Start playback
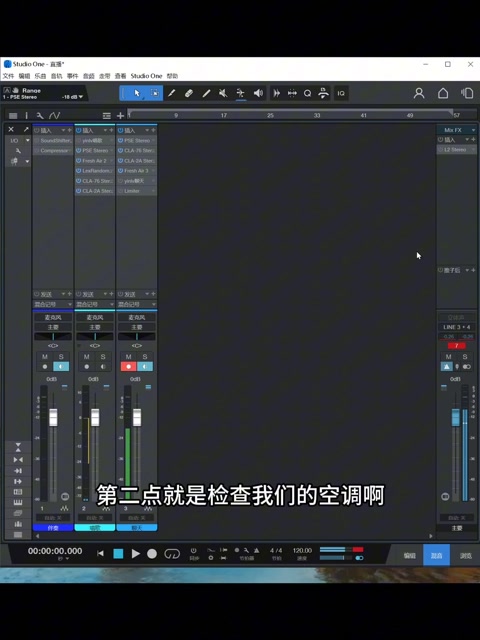480x640 pixels. click(136, 553)
